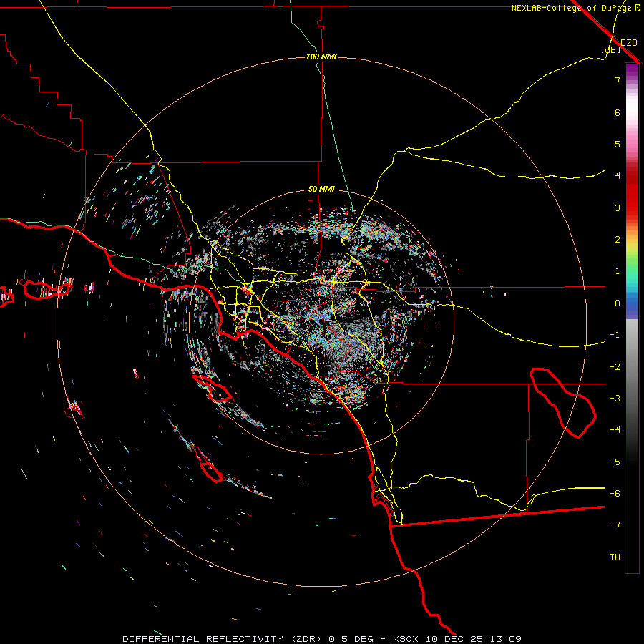
Task: Click the 100 NMI range ring label
Action: [x=321, y=57]
